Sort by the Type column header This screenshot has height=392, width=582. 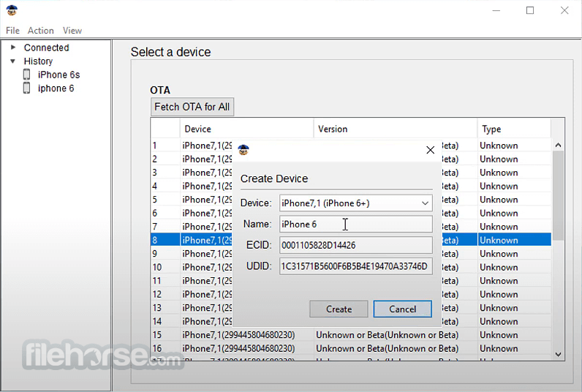[x=514, y=129]
